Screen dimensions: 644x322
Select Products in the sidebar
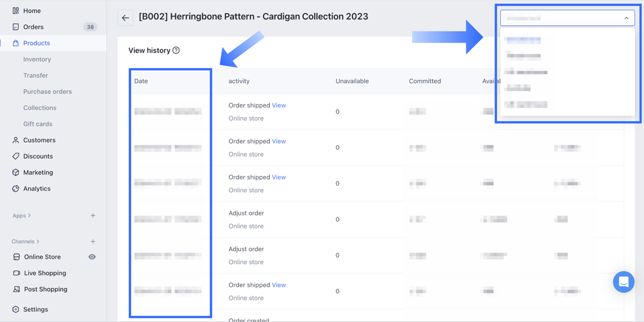37,43
